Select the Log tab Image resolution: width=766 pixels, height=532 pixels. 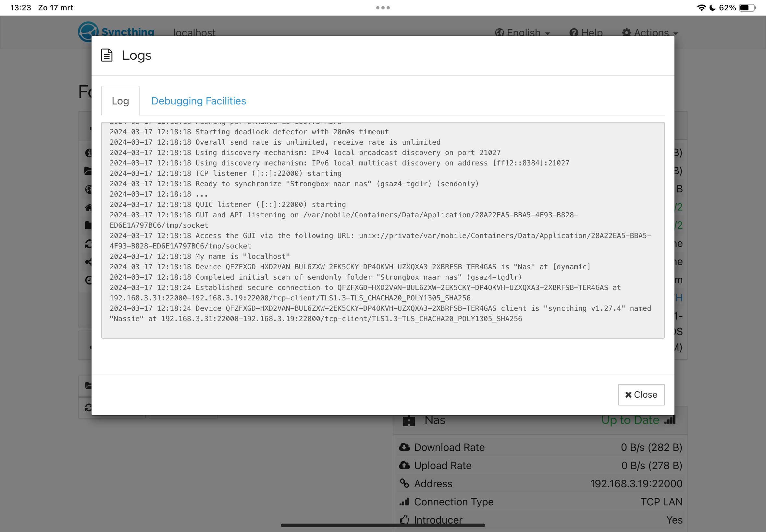coord(120,101)
